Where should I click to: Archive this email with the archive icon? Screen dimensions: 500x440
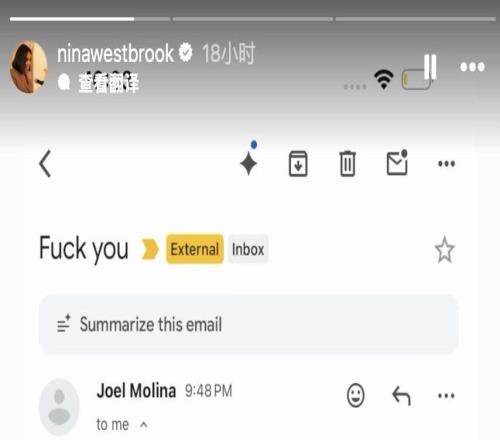coord(298,163)
